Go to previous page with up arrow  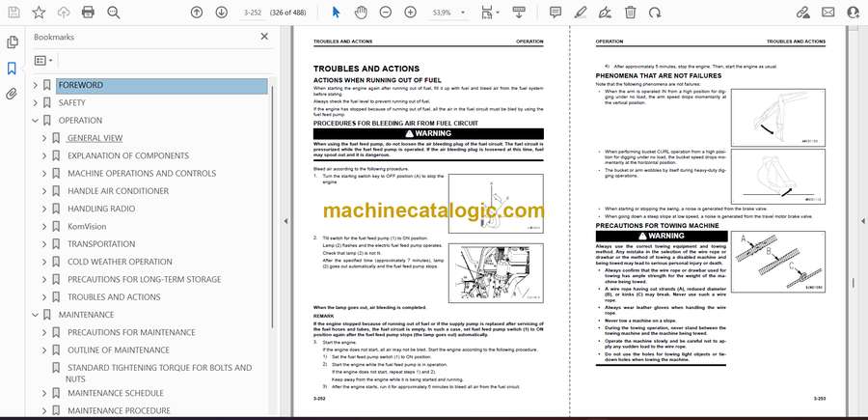(197, 13)
